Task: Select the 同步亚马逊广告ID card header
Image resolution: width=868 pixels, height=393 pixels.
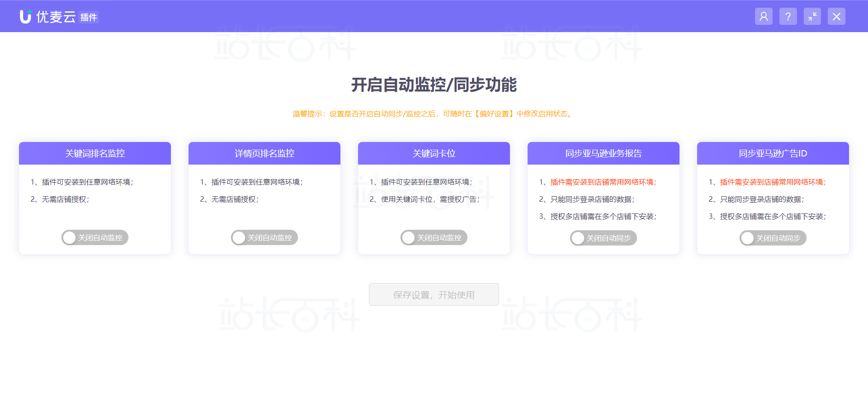Action: pyautogui.click(x=773, y=153)
